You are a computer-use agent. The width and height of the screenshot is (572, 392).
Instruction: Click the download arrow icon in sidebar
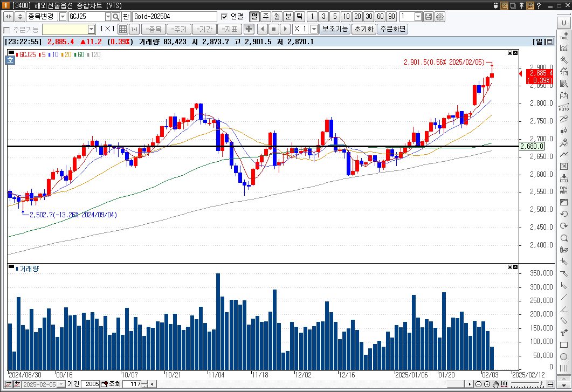click(x=564, y=178)
